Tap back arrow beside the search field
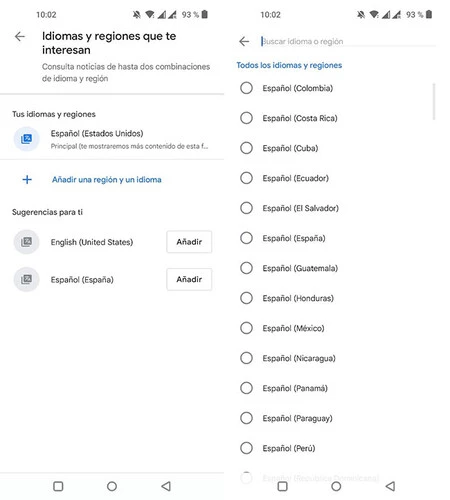The height and width of the screenshot is (500, 450). pos(244,41)
